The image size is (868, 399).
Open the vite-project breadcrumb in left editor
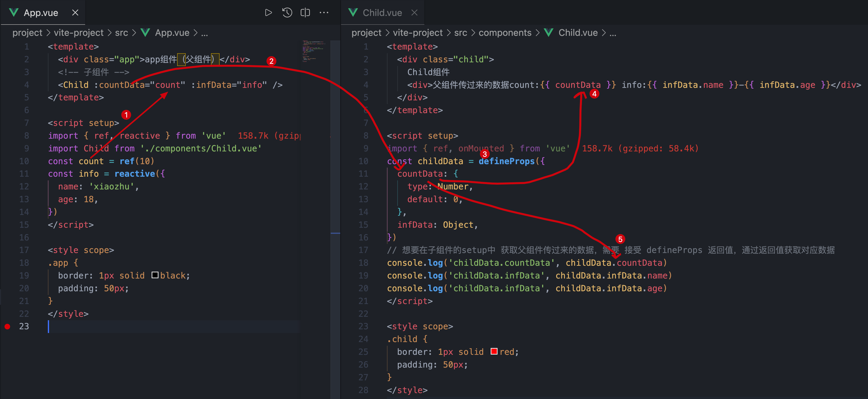(x=79, y=33)
